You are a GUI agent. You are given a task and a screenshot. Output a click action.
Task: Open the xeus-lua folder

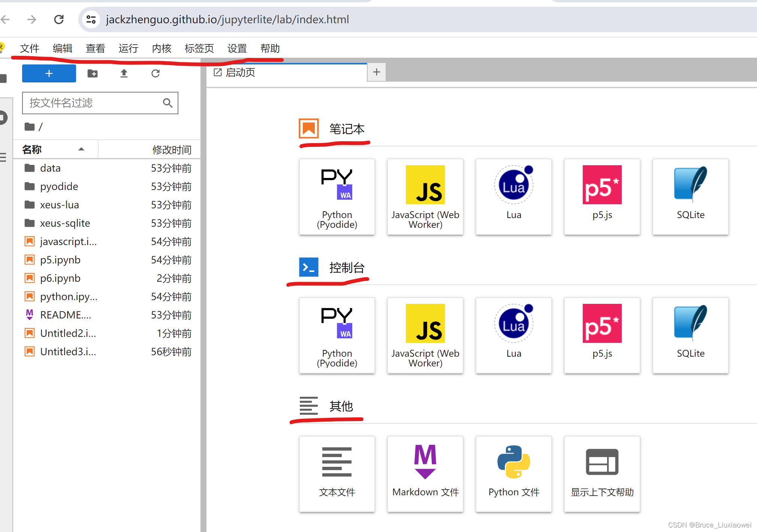point(107,205)
